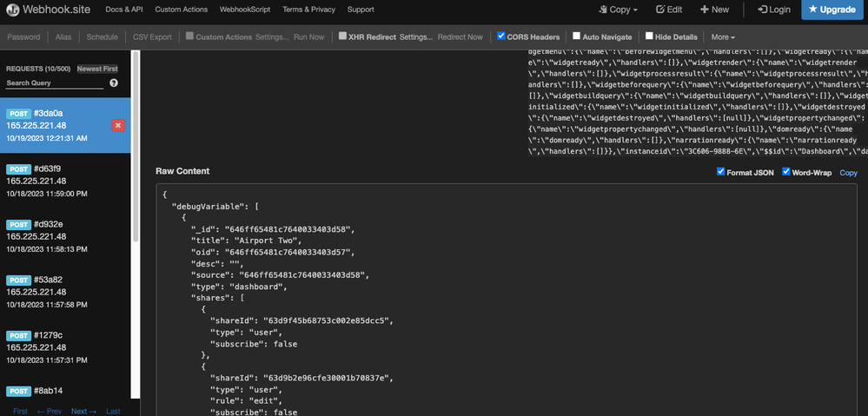Click the Copy link for Raw Content

848,173
